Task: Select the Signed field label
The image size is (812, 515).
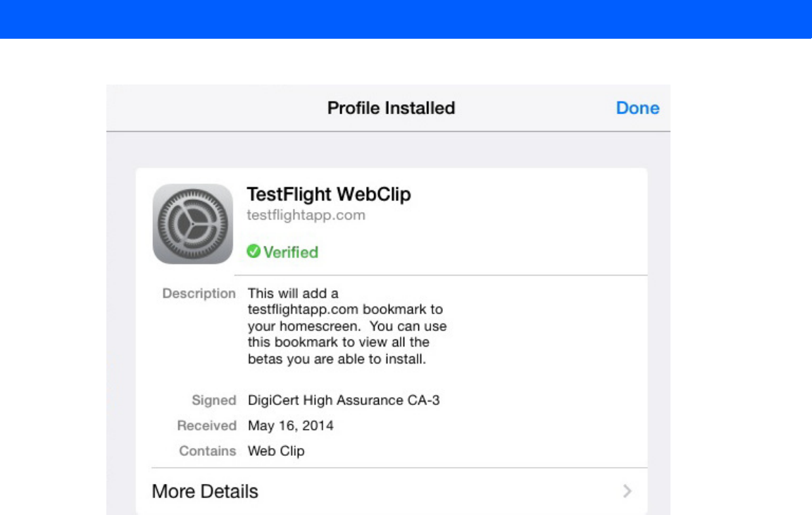Action: click(x=214, y=400)
